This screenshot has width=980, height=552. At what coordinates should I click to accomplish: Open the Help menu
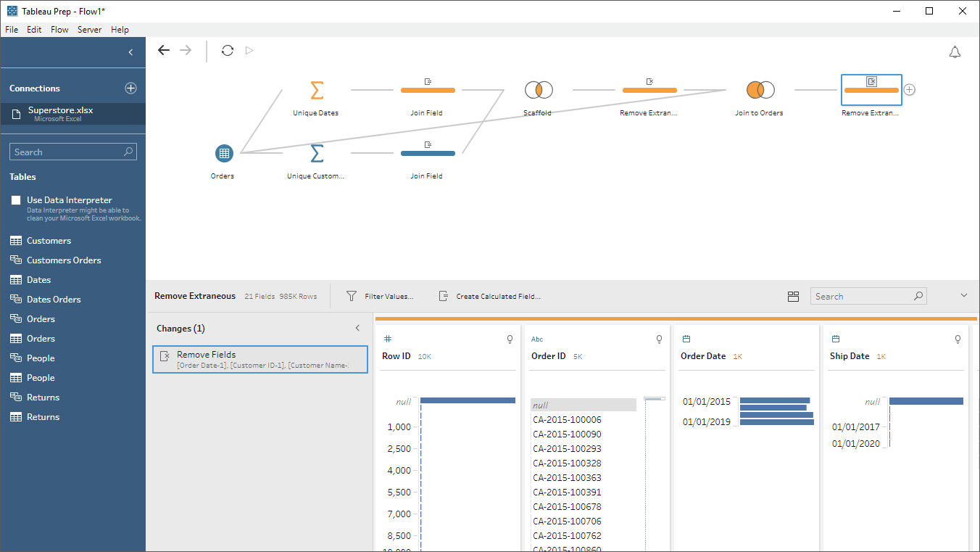click(120, 30)
